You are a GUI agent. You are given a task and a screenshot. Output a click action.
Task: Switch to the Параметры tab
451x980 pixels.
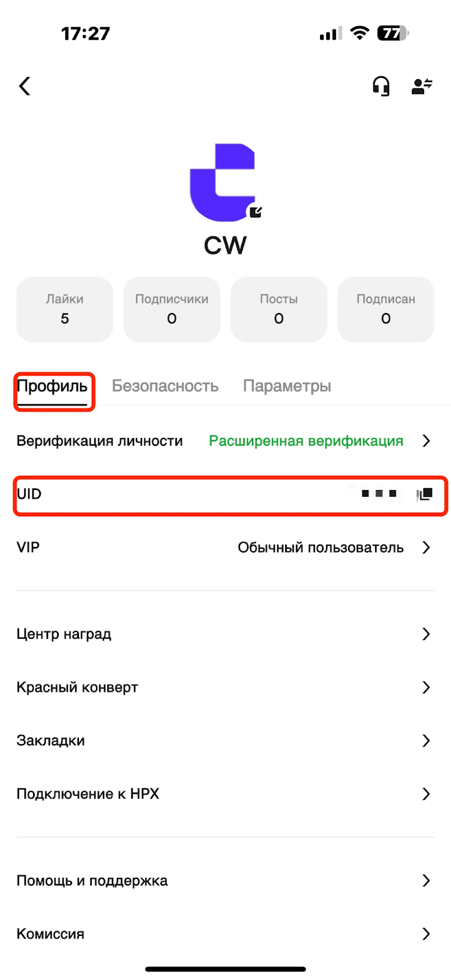[287, 386]
